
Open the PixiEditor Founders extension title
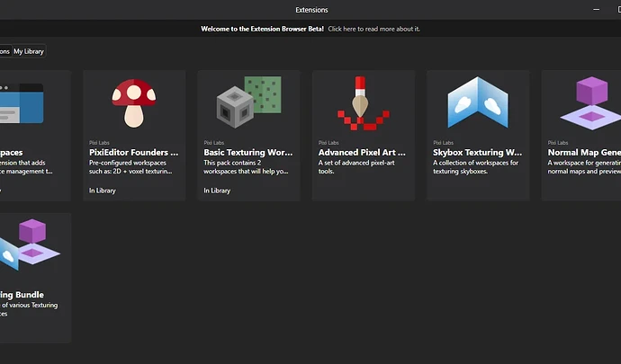pos(134,153)
